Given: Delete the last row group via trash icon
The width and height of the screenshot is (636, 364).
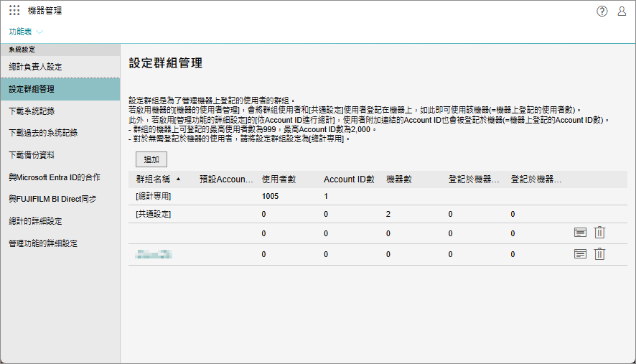Looking at the screenshot, I should pos(600,254).
